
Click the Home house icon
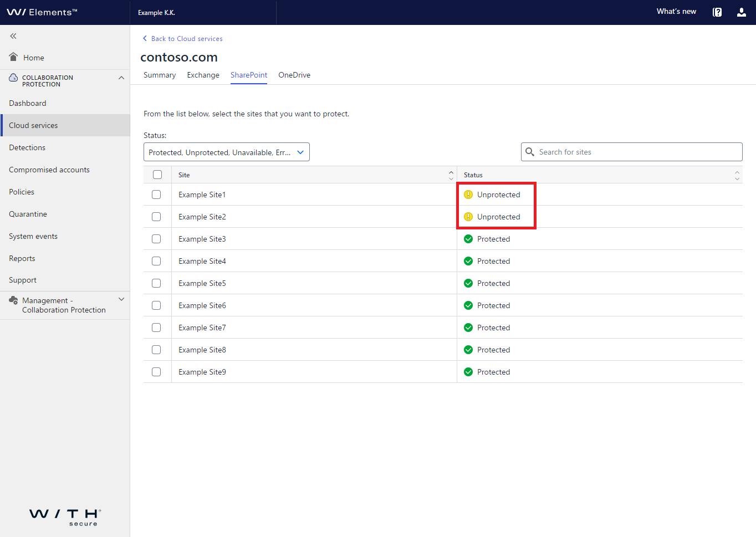(14, 57)
